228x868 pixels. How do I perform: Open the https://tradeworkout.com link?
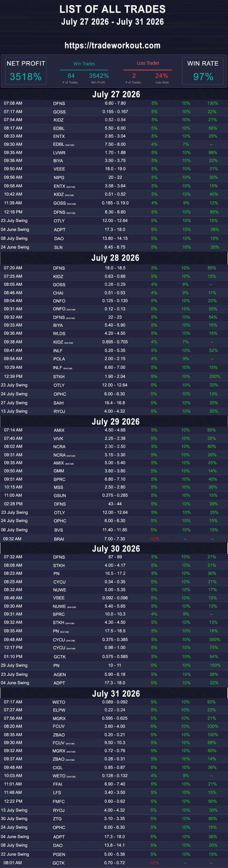pyautogui.click(x=112, y=45)
